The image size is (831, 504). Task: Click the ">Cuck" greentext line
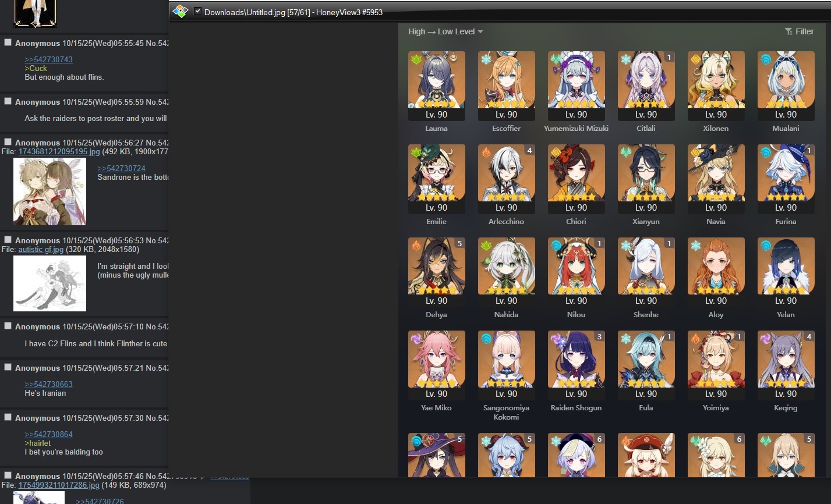pyautogui.click(x=36, y=68)
